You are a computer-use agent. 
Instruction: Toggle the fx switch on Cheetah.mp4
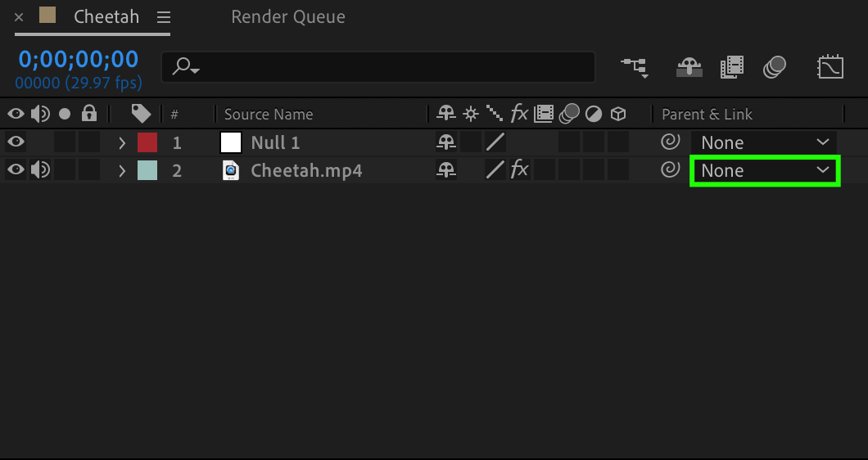519,170
